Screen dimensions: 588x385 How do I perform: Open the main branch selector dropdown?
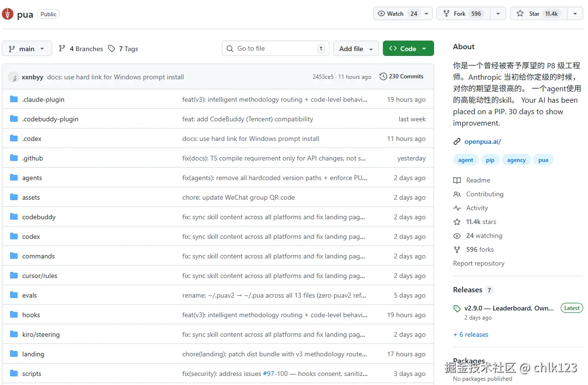[27, 49]
